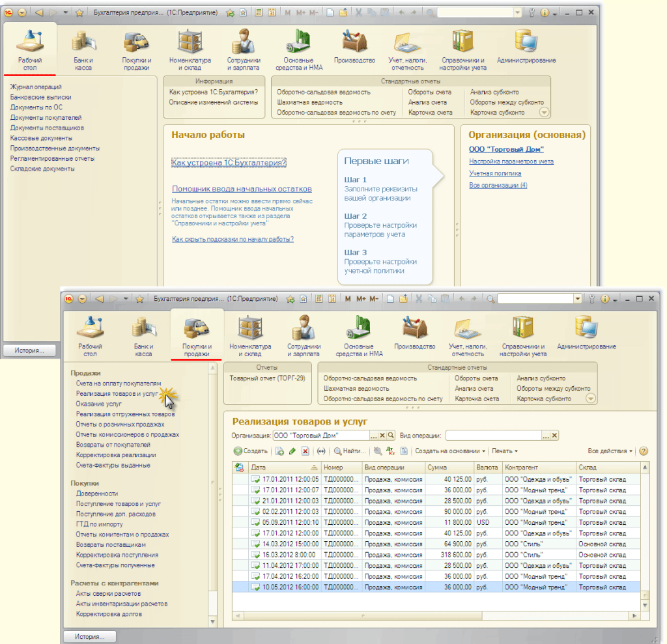667x644 pixels.
Task: Switch to Банк и касса in the front window
Action: pyautogui.click(x=143, y=335)
